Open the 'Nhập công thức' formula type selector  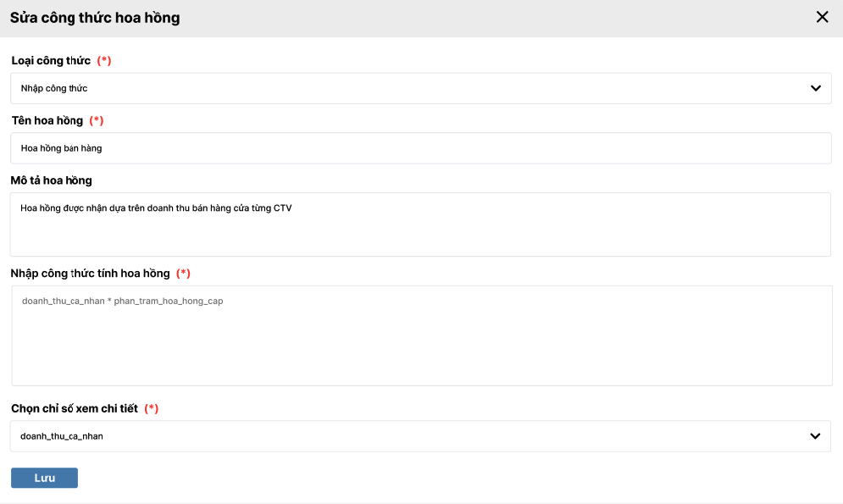407,88
